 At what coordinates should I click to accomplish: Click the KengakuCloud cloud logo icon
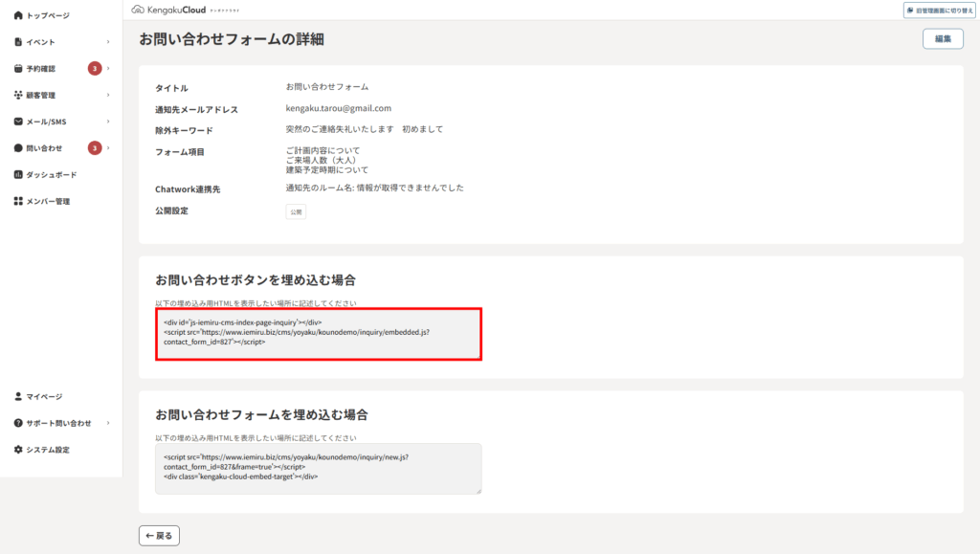138,10
